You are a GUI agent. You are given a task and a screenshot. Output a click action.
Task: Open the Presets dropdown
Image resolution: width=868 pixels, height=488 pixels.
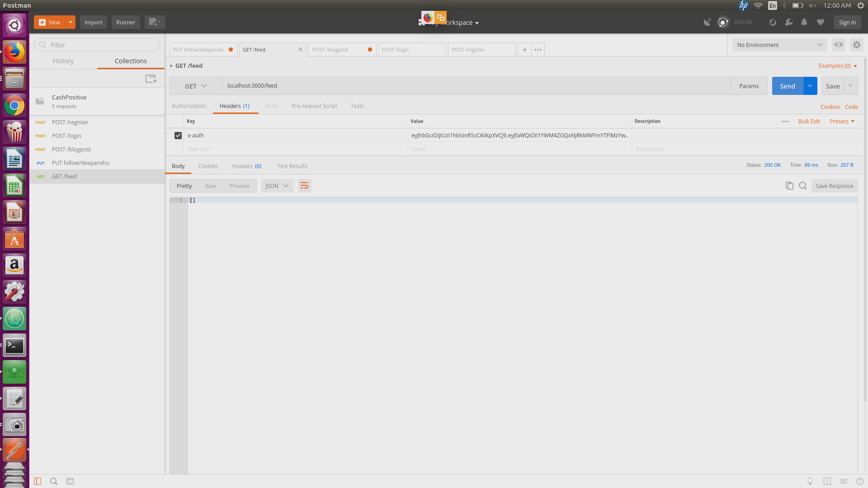(842, 121)
